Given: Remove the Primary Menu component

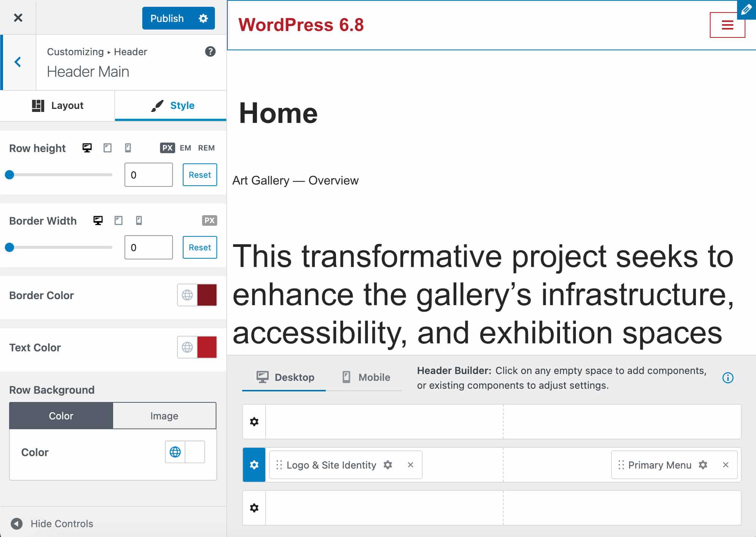Looking at the screenshot, I should click(725, 465).
